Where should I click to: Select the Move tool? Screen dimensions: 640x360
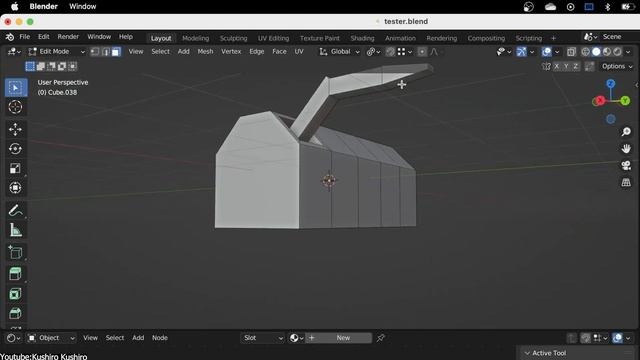(x=16, y=129)
